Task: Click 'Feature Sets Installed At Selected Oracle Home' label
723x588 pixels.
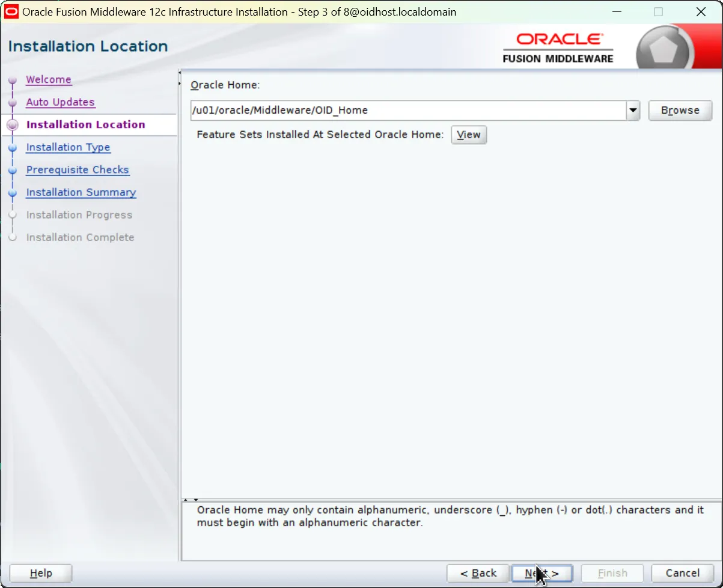Action: pos(320,135)
